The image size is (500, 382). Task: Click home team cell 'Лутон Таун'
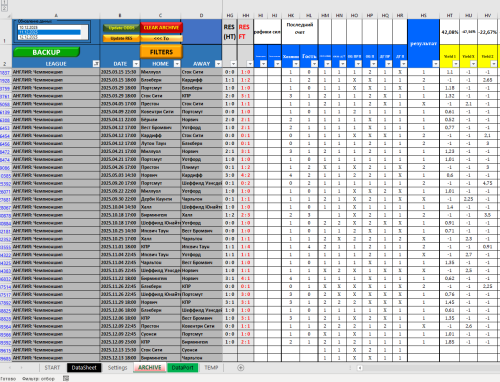click(160, 143)
